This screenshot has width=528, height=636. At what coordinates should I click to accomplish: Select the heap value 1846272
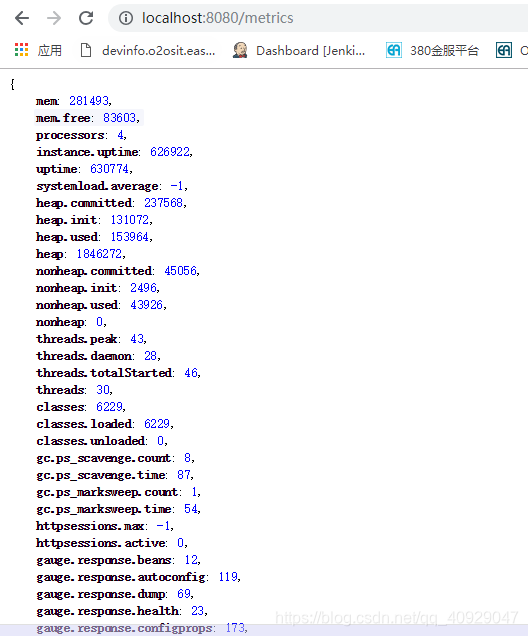click(99, 254)
